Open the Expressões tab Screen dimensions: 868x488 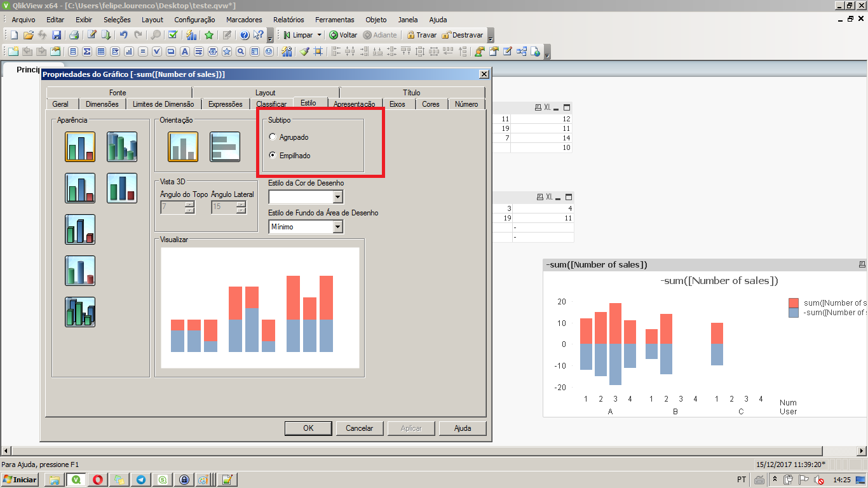(226, 104)
